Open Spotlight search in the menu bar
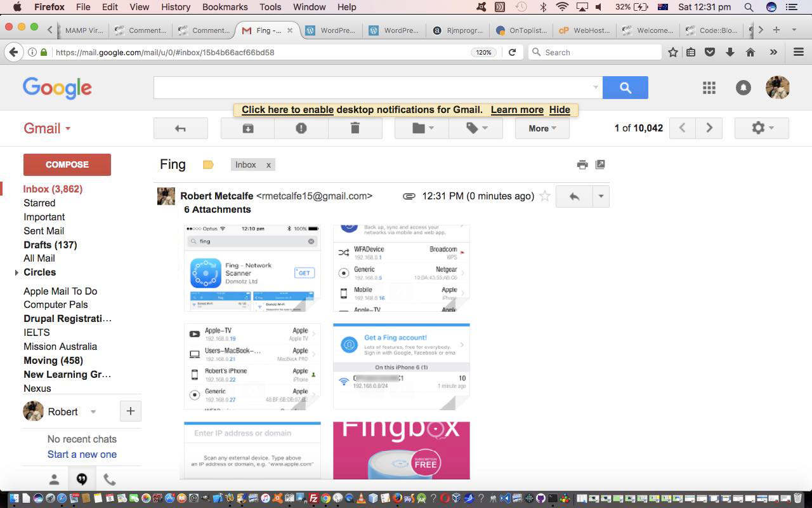The height and width of the screenshot is (508, 812). coord(749,7)
